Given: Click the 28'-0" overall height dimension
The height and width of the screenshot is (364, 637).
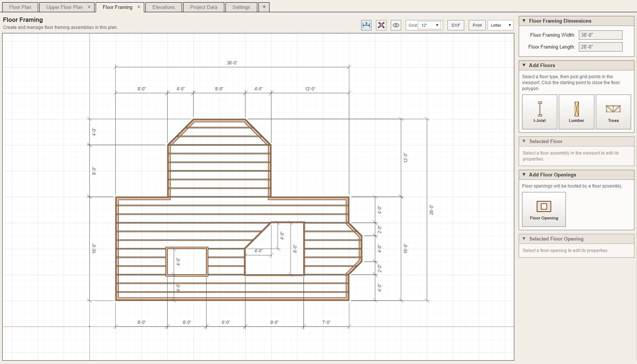Looking at the screenshot, I should click(431, 210).
